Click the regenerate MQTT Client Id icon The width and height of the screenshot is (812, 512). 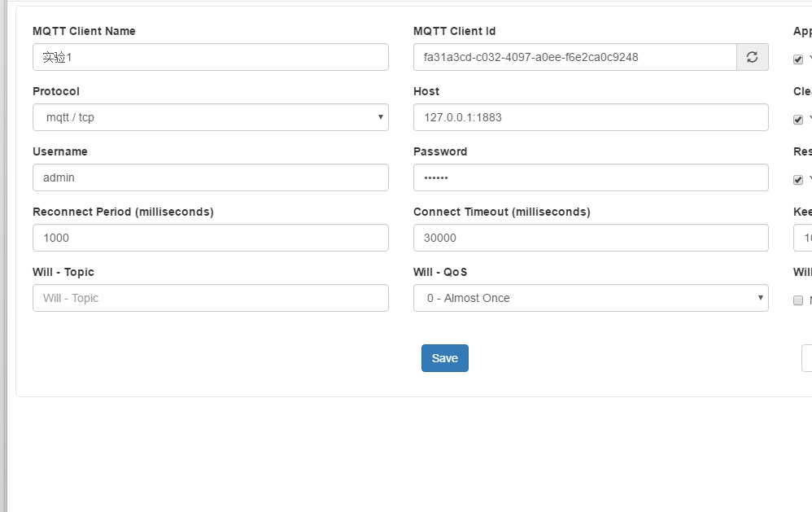click(752, 57)
